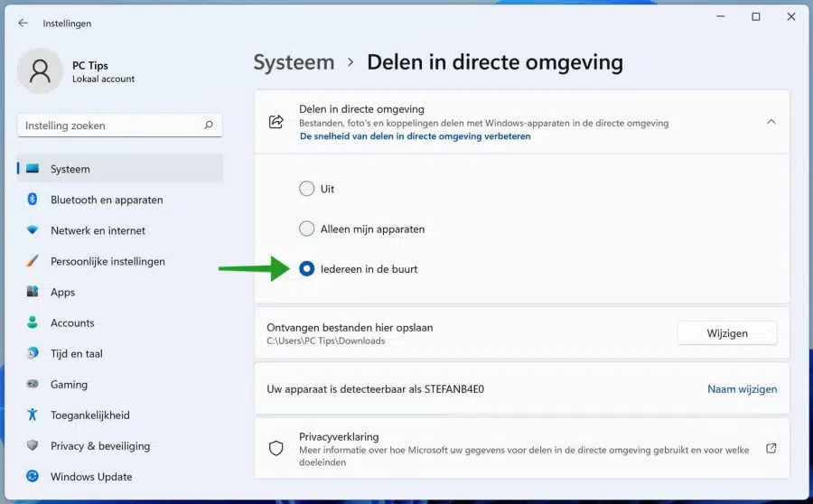Select the Uit radio button
Image resolution: width=813 pixels, height=504 pixels.
pos(306,188)
